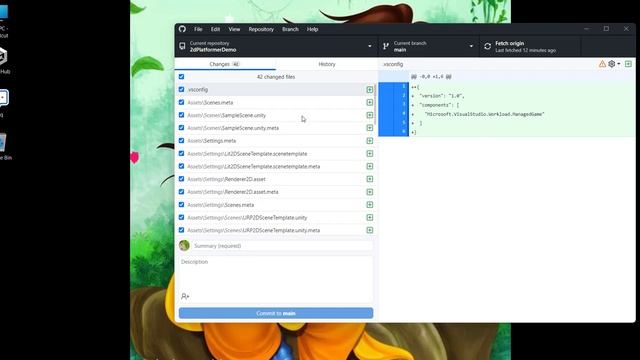Click added status icon for Renderer2D.asset.meta
Viewport: 640px width, 360px height.
pyautogui.click(x=369, y=192)
